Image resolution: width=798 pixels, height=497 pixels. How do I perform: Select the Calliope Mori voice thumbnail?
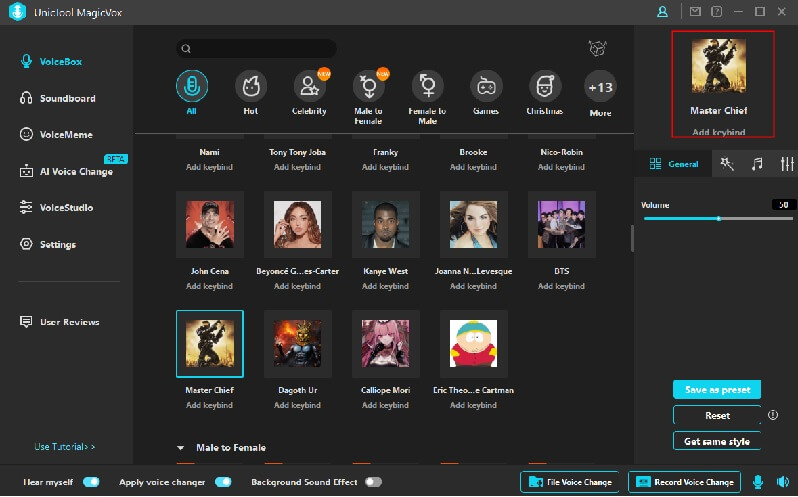pyautogui.click(x=386, y=344)
